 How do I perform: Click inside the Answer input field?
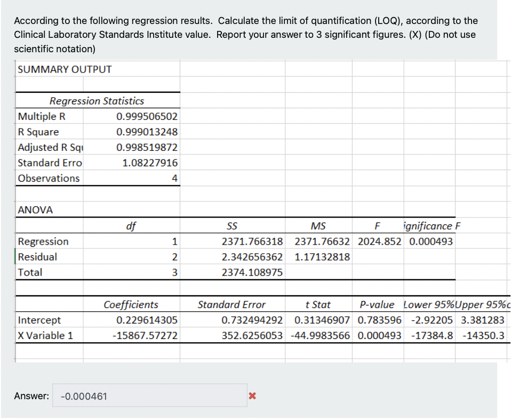(149, 395)
